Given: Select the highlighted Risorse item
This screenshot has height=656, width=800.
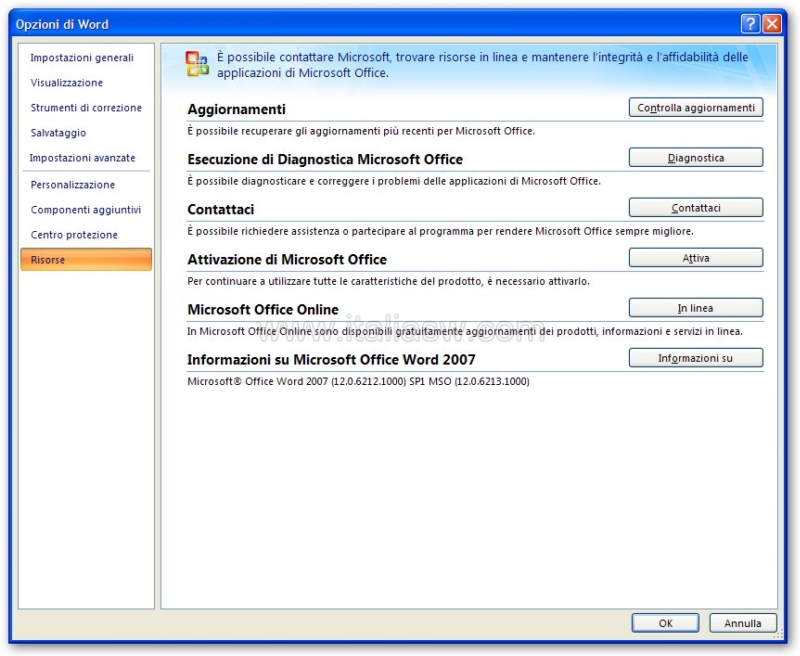Looking at the screenshot, I should coord(86,260).
